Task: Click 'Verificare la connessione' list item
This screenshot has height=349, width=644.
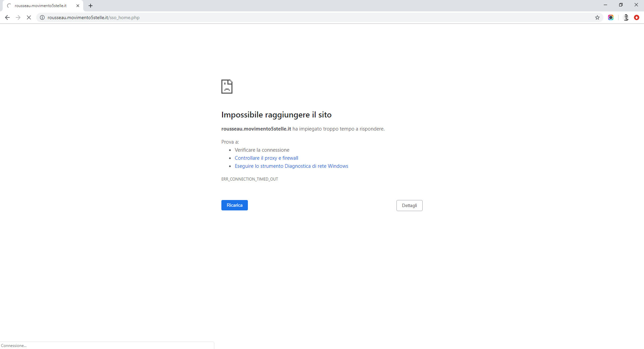Action: tap(262, 150)
